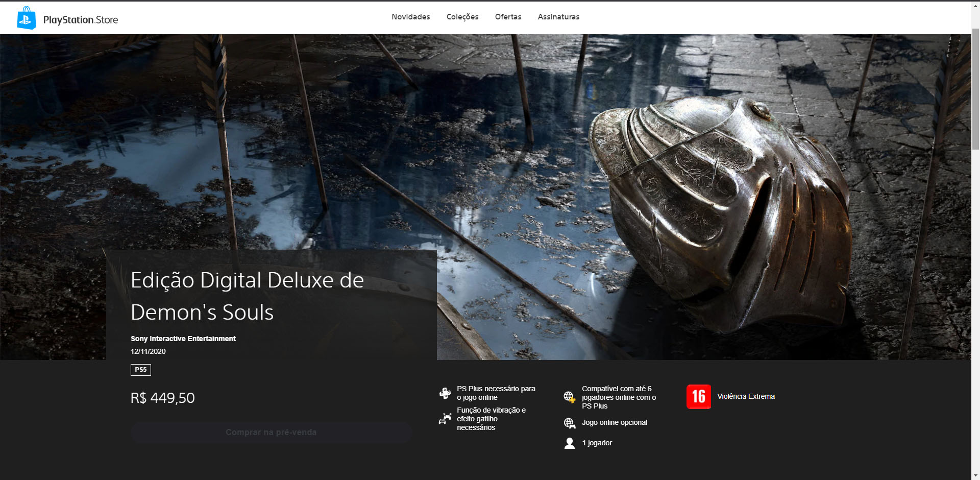Screen dimensions: 980x480
Task: Click PS Plus necessário para o jogo online text
Action: pos(496,393)
